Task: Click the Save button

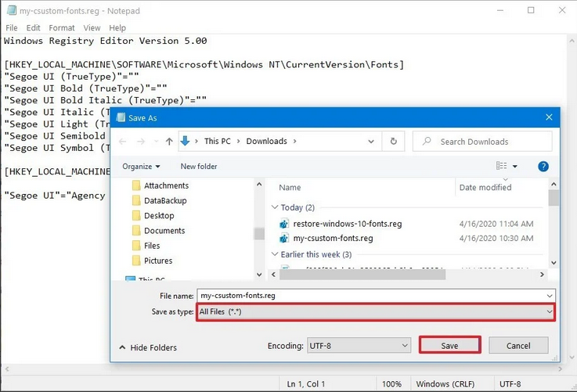Action: [449, 345]
